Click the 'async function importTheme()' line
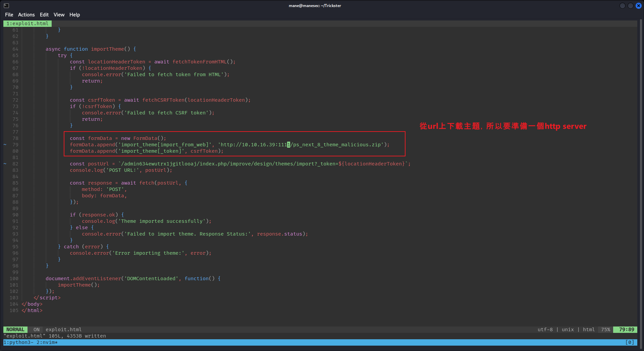Screen dimensions: 644x351 coord(91,49)
